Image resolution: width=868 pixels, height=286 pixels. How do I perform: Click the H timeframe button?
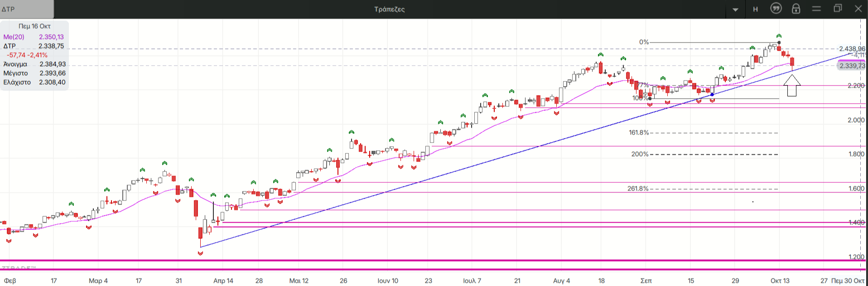click(x=755, y=9)
